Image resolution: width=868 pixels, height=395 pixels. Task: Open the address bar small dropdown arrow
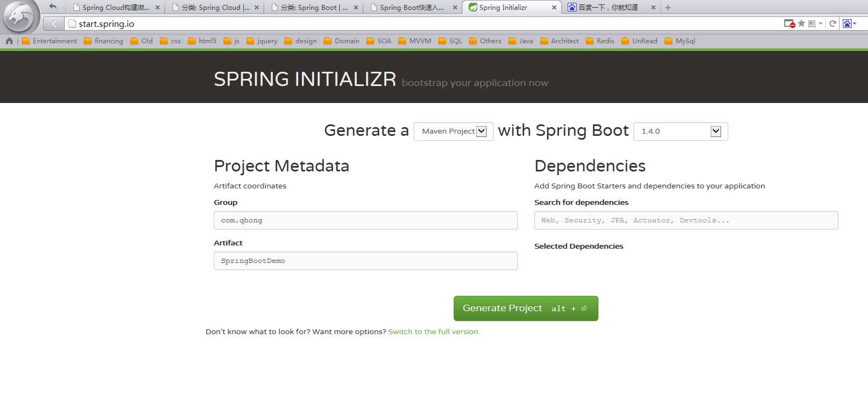[820, 24]
